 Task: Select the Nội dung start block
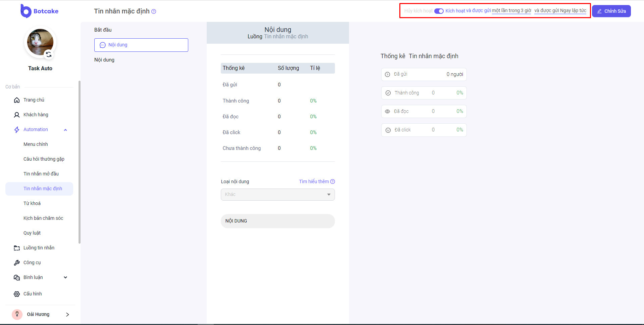(141, 45)
